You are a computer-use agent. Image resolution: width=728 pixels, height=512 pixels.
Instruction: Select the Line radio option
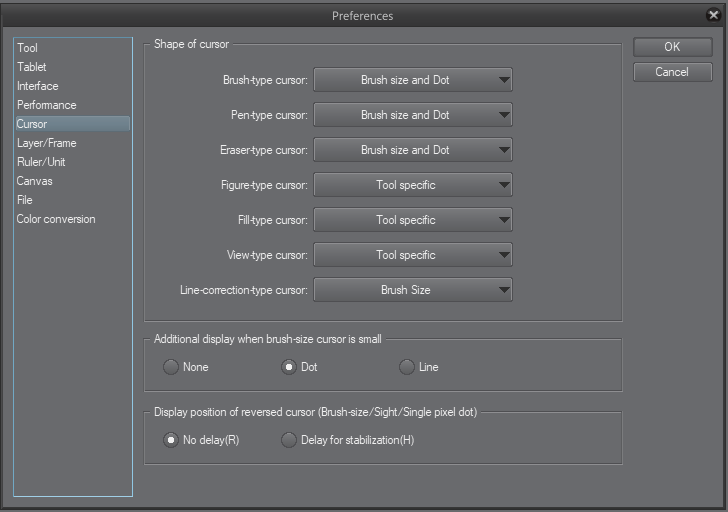tap(407, 367)
